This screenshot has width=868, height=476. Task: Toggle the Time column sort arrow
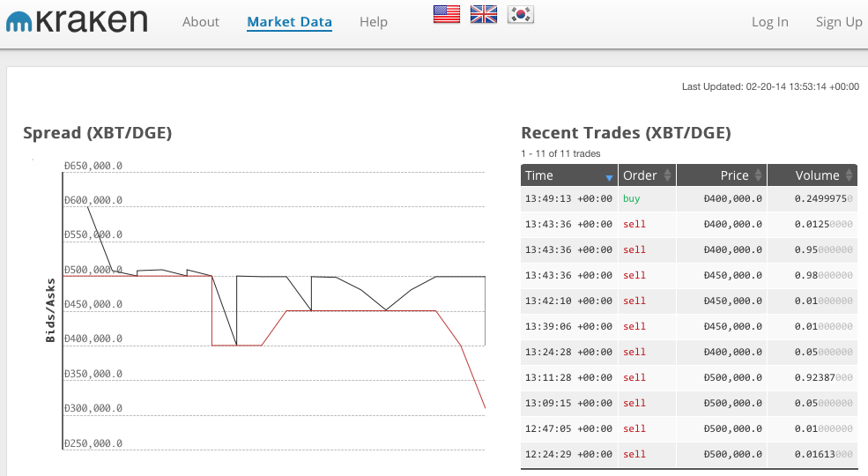pos(609,178)
